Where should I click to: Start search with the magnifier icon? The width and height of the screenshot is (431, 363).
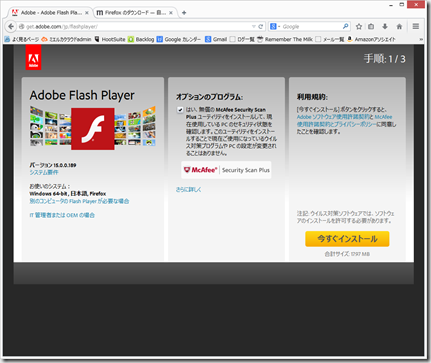click(x=345, y=26)
